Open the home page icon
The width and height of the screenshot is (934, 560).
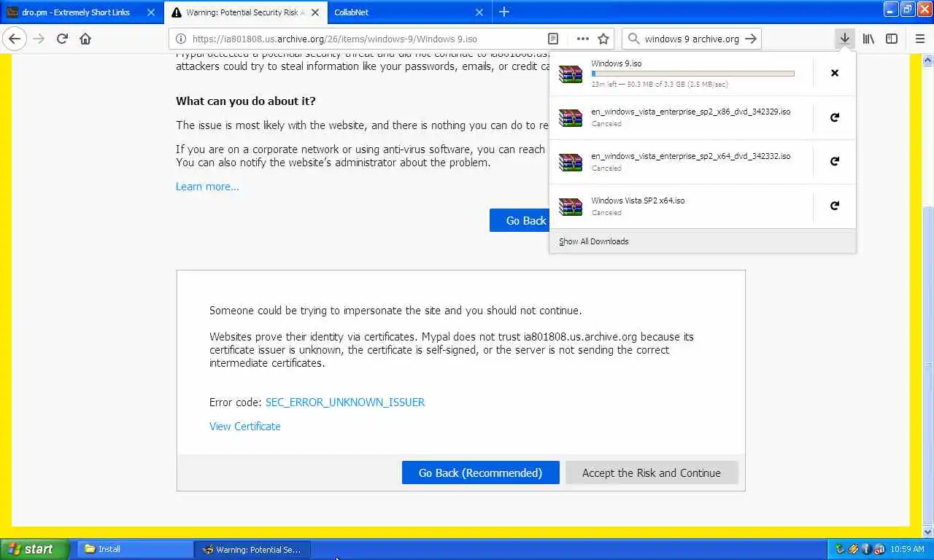tap(85, 39)
